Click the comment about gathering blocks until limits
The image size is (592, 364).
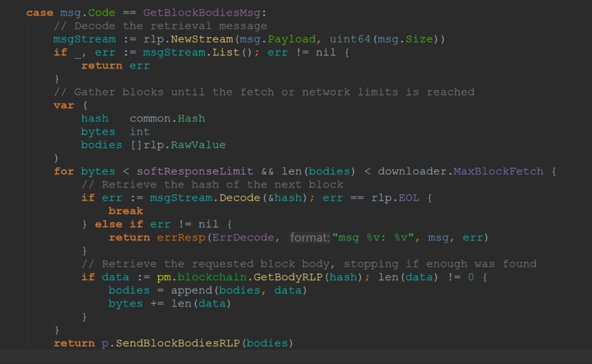264,92
